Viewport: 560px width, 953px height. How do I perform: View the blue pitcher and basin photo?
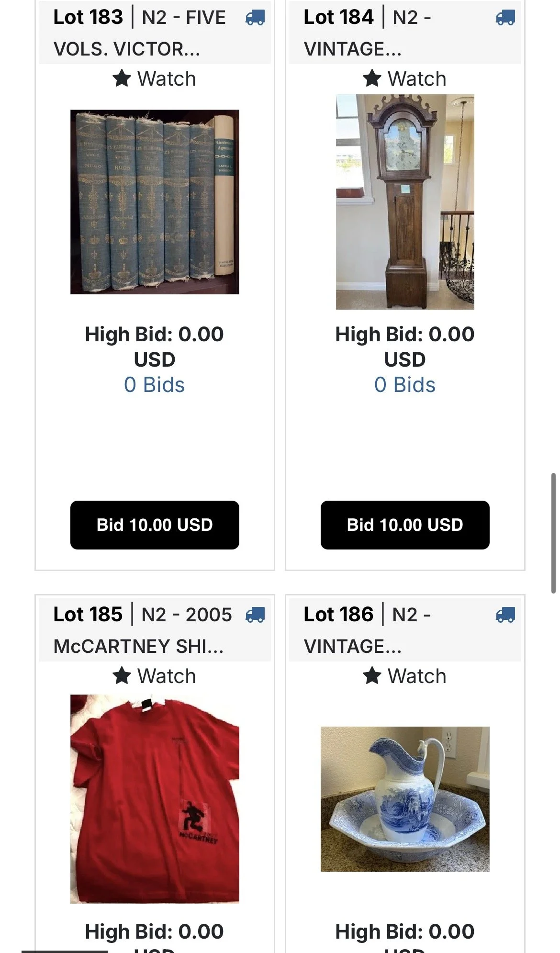tap(405, 799)
